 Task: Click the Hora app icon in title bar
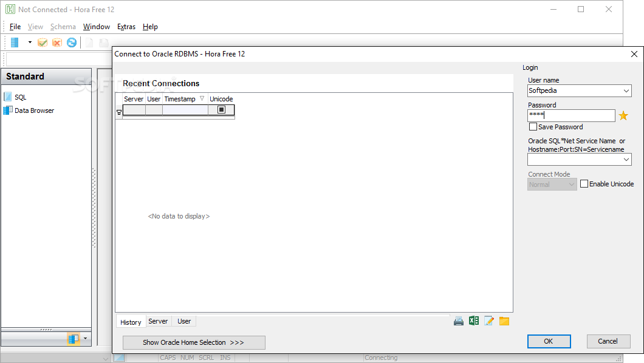pos(10,10)
